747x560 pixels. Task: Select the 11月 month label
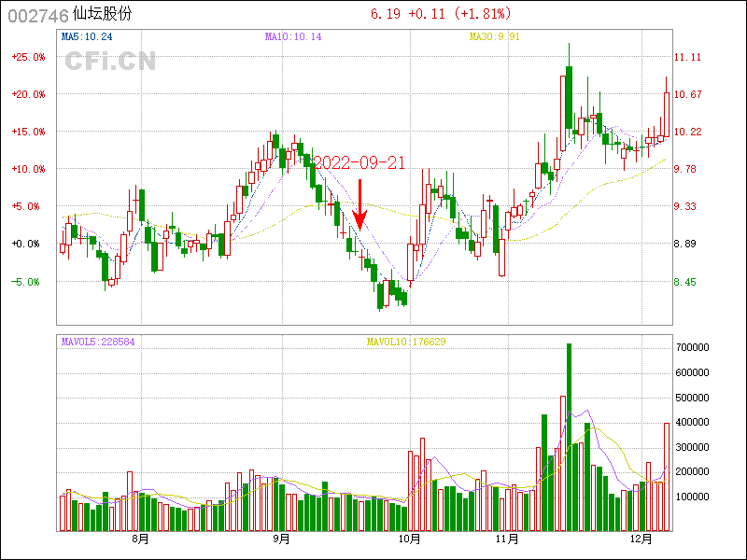[x=507, y=539]
